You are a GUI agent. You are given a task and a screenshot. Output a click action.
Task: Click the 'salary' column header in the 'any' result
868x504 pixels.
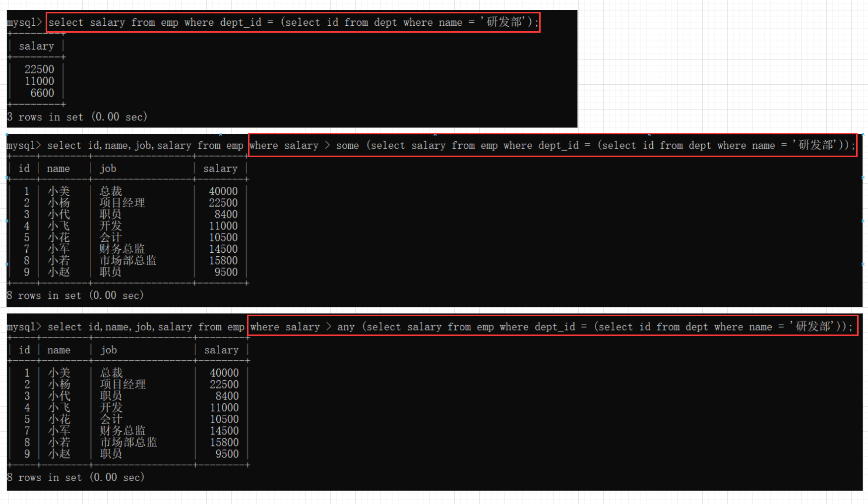(x=222, y=350)
